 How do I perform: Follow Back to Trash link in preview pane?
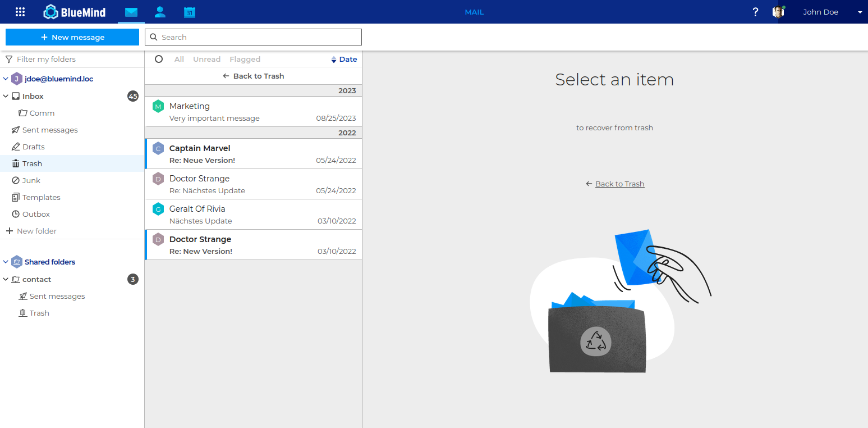(619, 184)
